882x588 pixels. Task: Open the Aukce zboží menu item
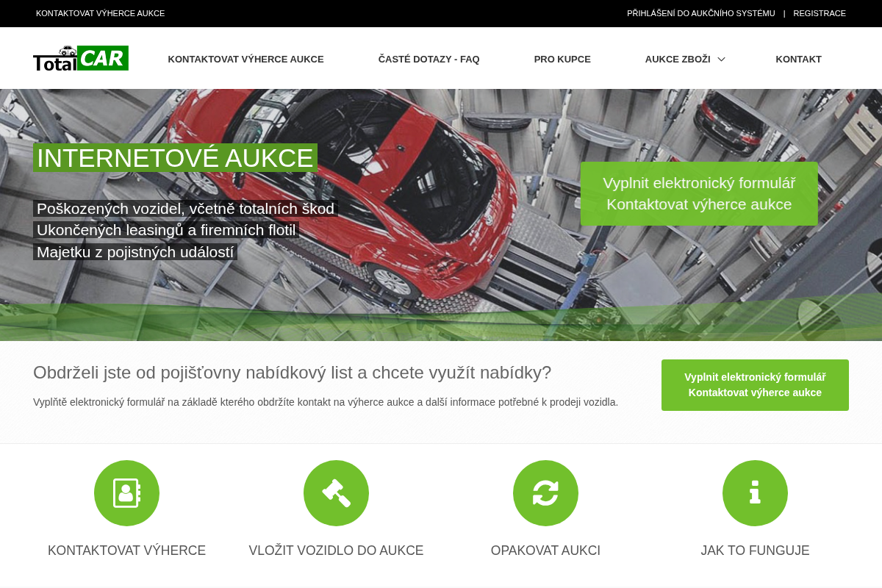678,60
